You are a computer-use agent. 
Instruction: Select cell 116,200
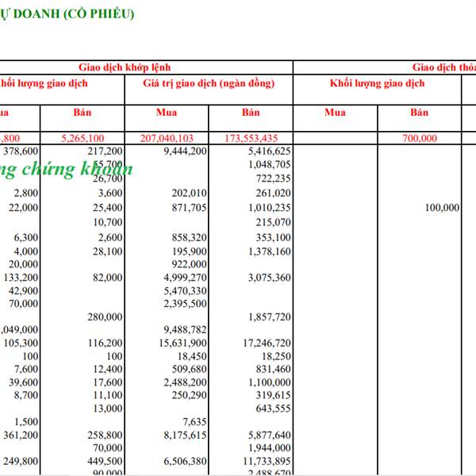tap(106, 343)
